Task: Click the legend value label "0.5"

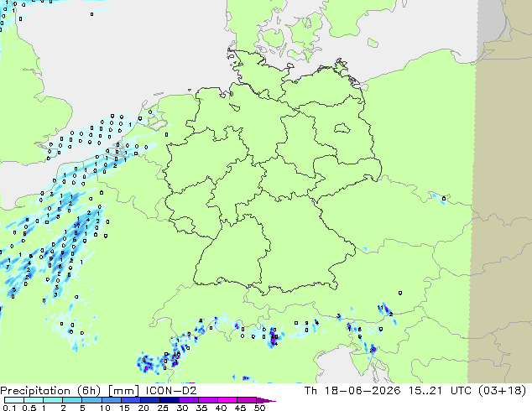Action: 29,408
